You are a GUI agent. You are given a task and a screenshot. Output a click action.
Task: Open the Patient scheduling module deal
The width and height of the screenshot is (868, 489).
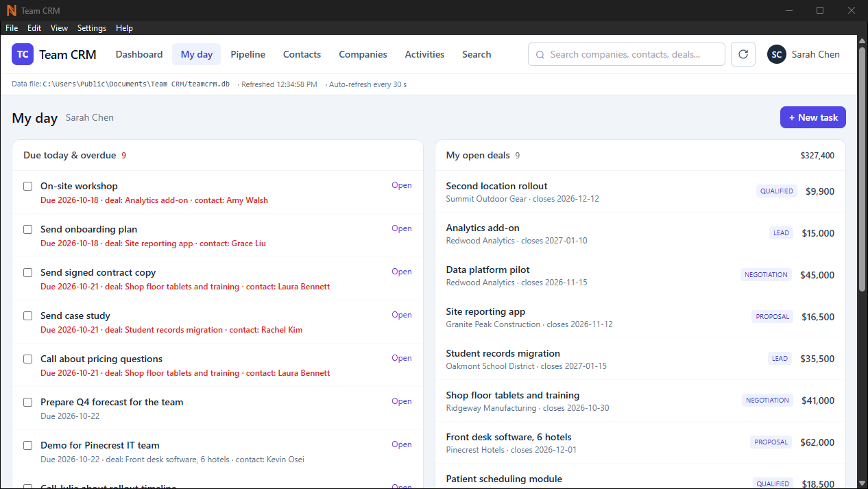click(640, 478)
